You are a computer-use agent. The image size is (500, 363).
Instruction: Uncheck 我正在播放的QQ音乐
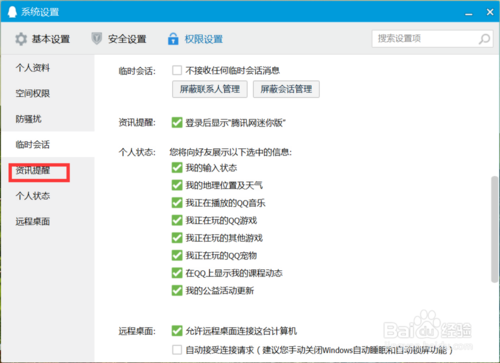177,203
